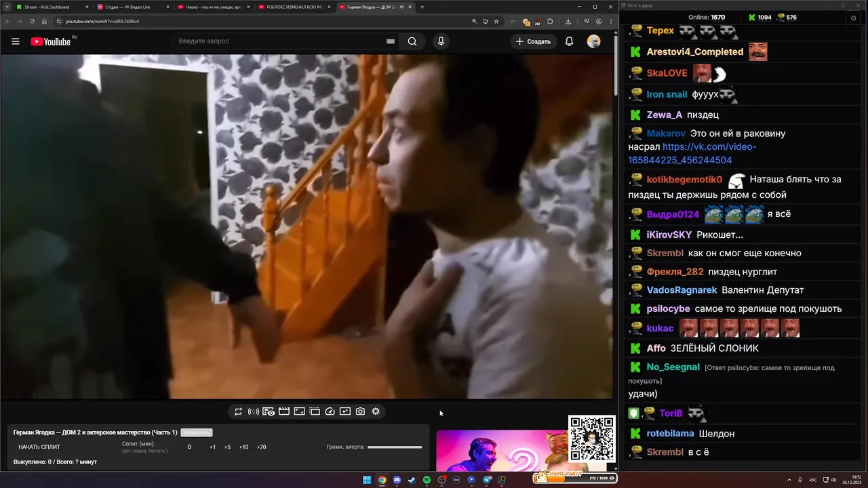Switch to the Студия — VK Видео Live tab

pyautogui.click(x=133, y=7)
